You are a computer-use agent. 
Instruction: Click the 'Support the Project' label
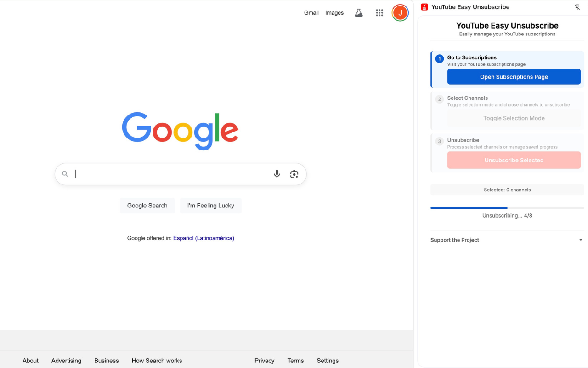coord(455,240)
